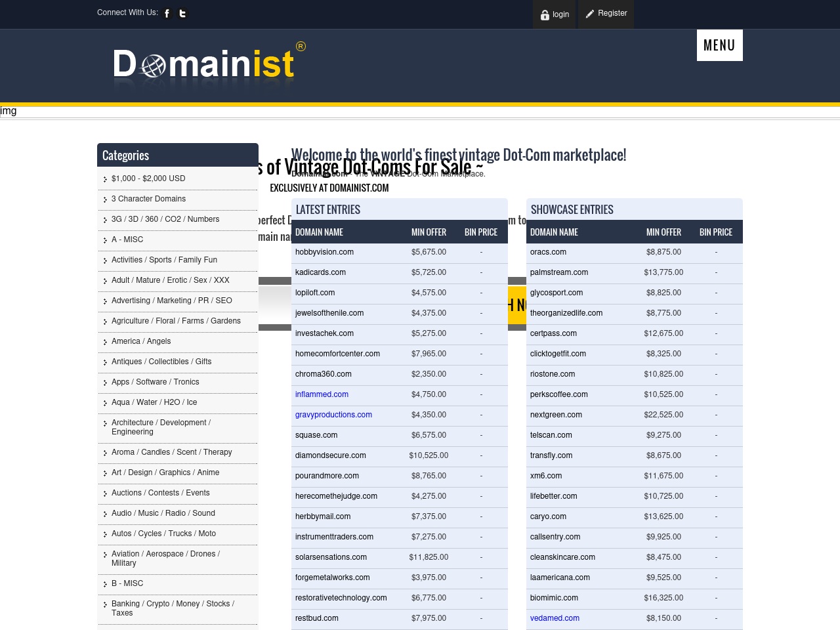
Task: Open the MENU button
Action: point(720,45)
